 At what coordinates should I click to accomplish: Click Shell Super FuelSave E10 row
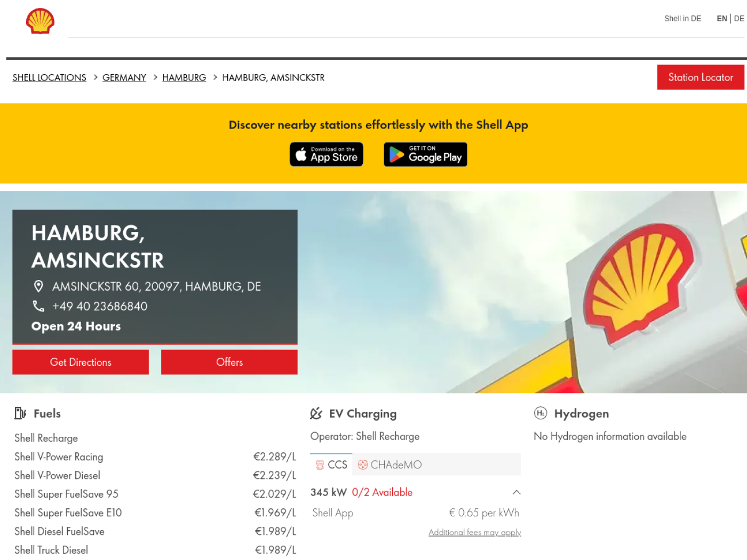[x=155, y=513]
